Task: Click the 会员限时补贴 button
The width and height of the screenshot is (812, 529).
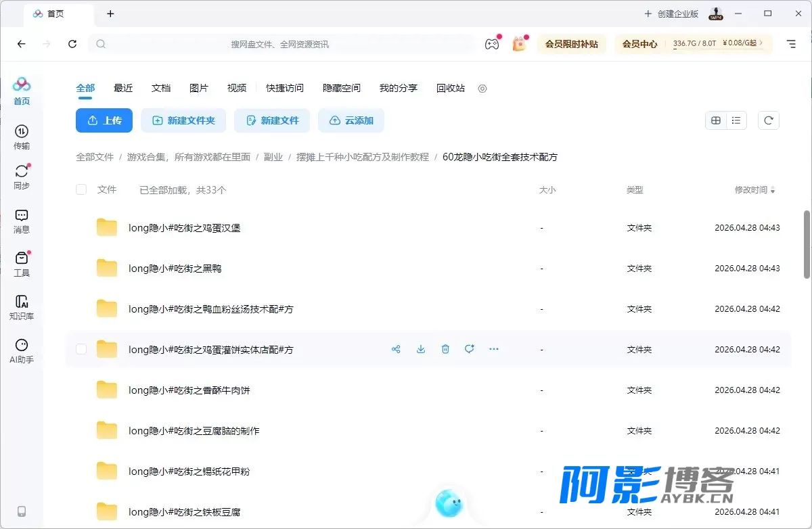Action: [572, 44]
